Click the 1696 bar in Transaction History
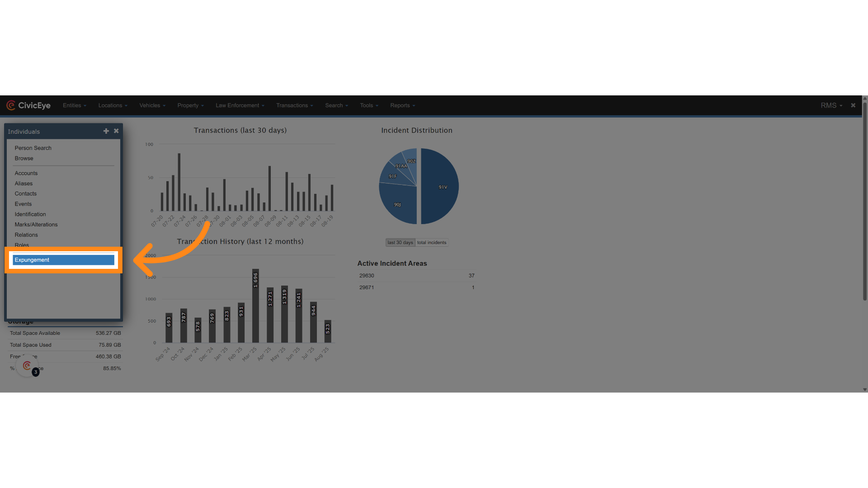868x488 pixels. pos(255,305)
